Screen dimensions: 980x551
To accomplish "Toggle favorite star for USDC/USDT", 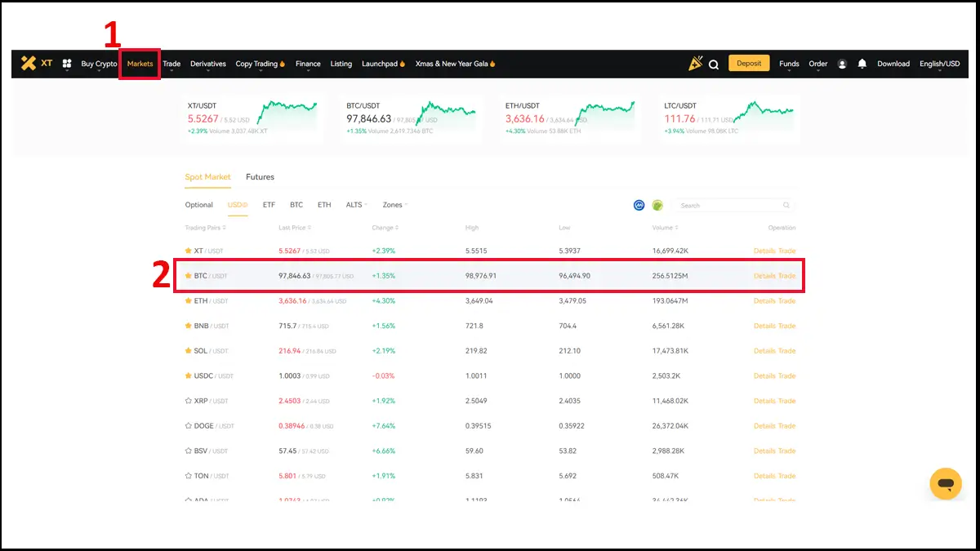I will 189,375.
